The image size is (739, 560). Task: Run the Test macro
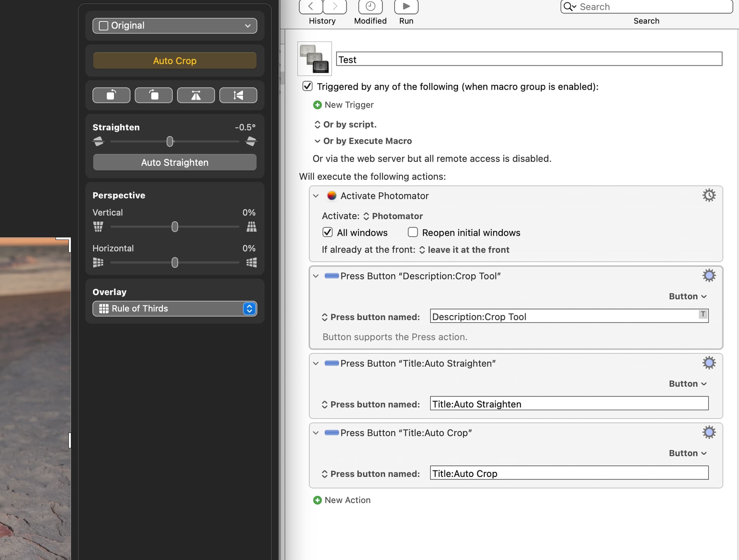point(406,7)
